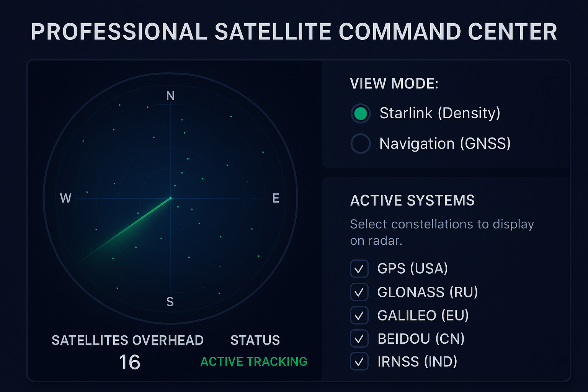Screen dimensions: 588x392
Task: Click the E compass direction label
Action: (276, 198)
